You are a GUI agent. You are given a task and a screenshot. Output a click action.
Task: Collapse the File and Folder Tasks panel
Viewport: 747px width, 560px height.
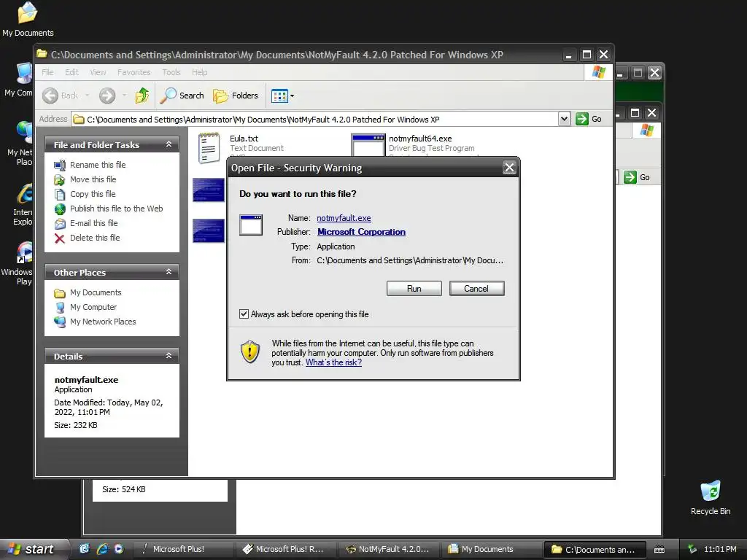169,144
